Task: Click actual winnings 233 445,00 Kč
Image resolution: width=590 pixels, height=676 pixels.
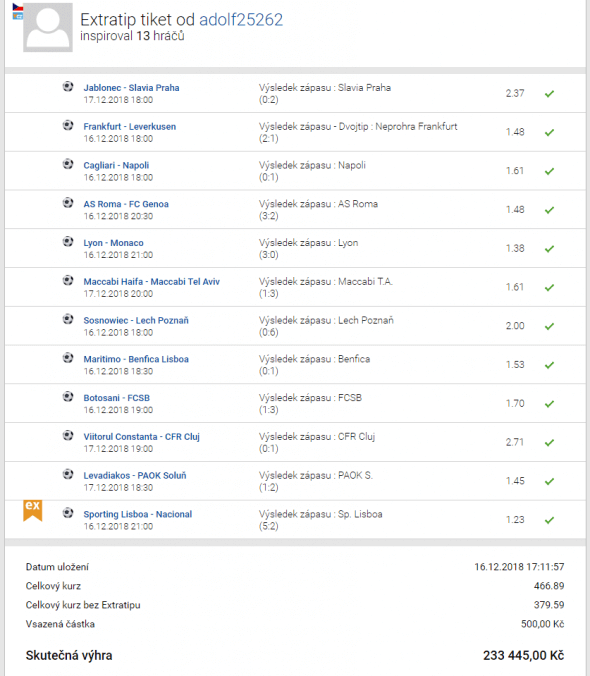Action: click(x=524, y=656)
